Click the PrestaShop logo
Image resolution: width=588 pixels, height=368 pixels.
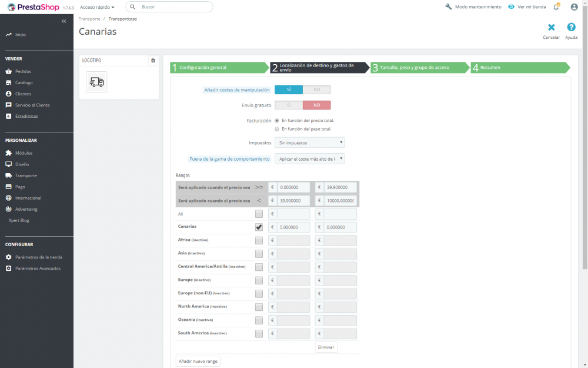pyautogui.click(x=33, y=7)
